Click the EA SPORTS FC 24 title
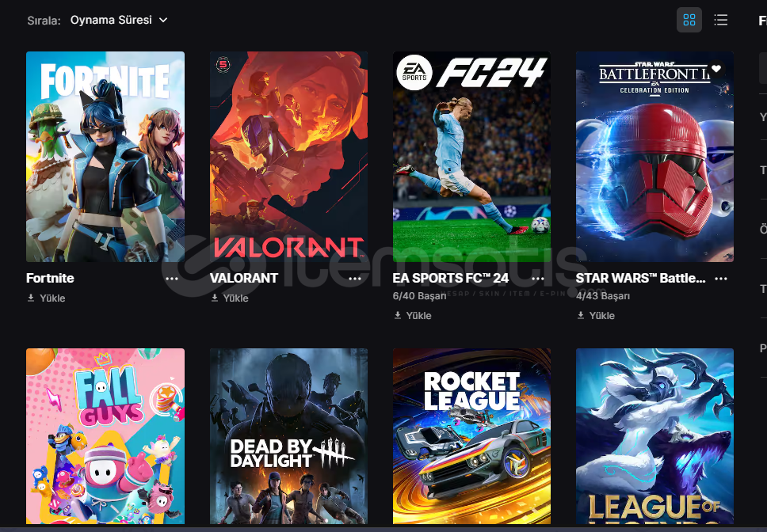 (x=451, y=278)
